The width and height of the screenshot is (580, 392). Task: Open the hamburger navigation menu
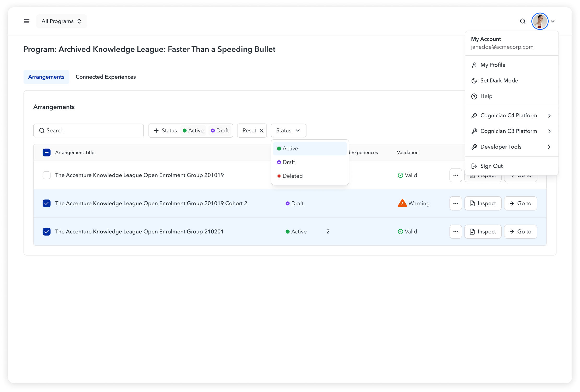click(x=27, y=21)
